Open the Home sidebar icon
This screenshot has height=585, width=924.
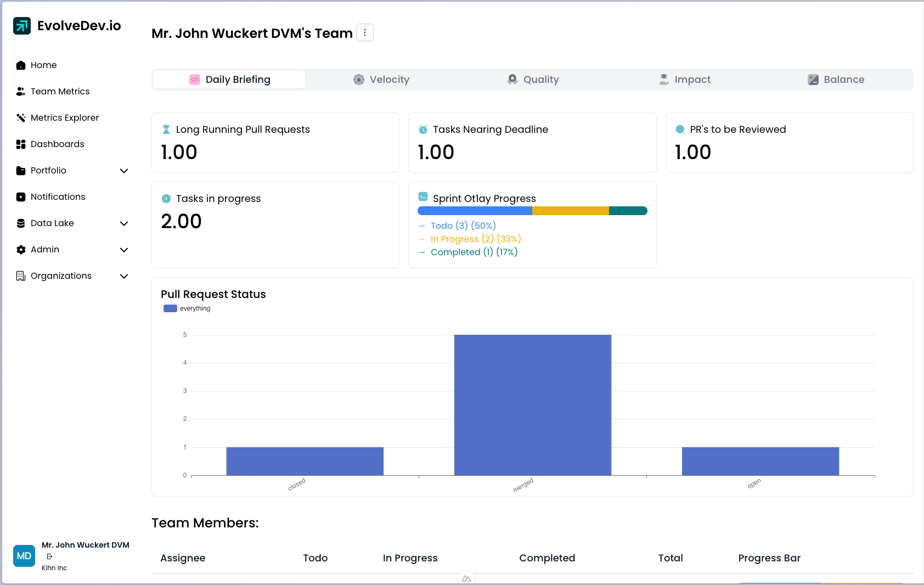pyautogui.click(x=21, y=65)
